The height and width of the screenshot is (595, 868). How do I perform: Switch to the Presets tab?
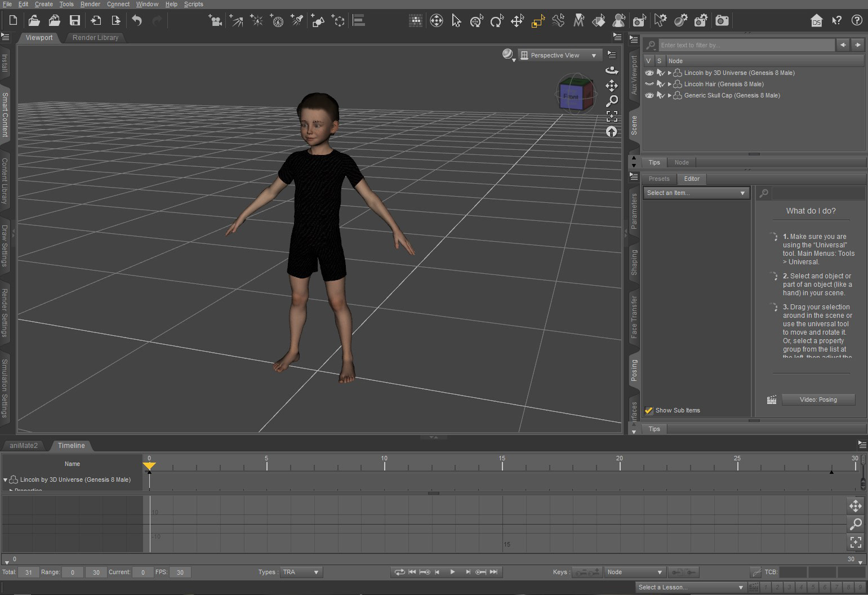(659, 179)
